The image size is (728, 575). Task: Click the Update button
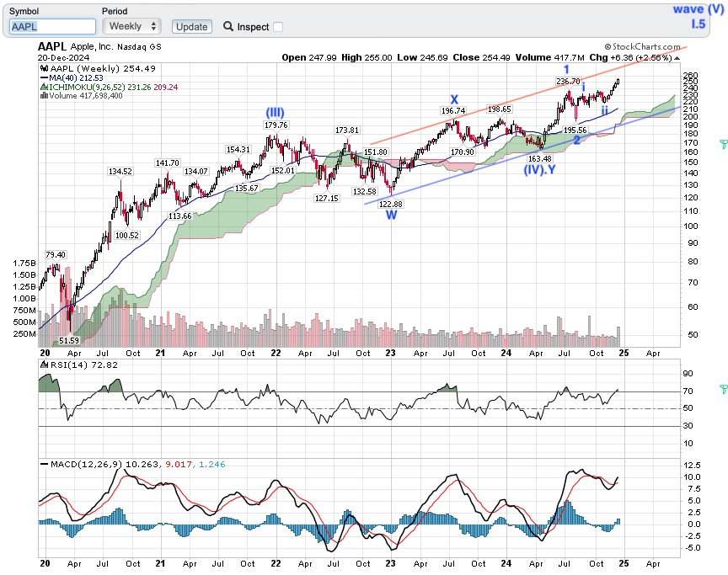pyautogui.click(x=192, y=27)
